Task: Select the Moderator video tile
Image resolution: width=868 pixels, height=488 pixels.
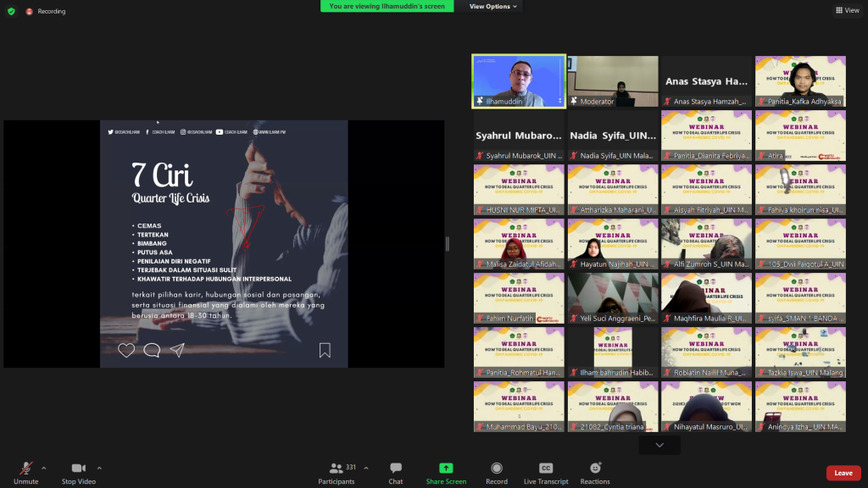Action: (x=613, y=81)
